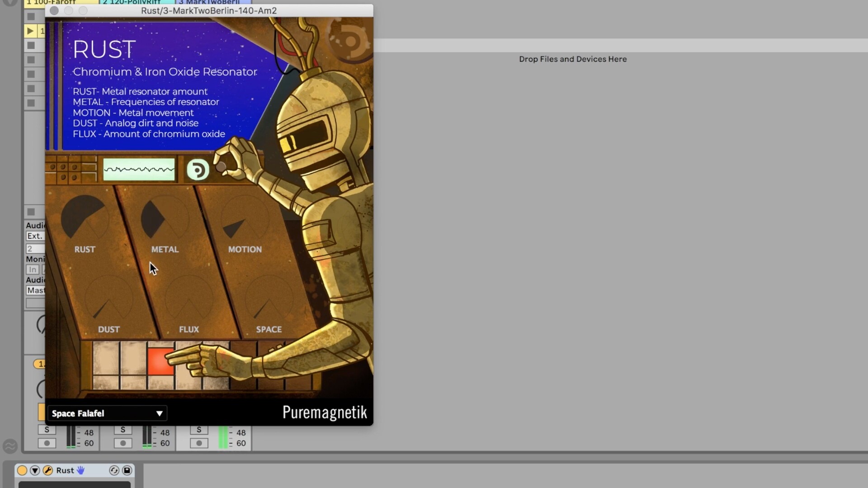The width and height of the screenshot is (868, 488).
Task: Open the Space Falafel preset dropdown
Action: click(x=107, y=413)
